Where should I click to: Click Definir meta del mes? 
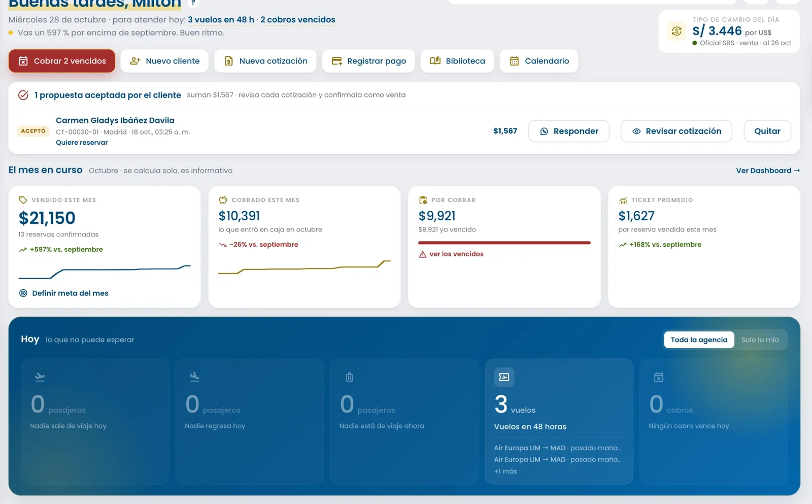pyautogui.click(x=64, y=293)
